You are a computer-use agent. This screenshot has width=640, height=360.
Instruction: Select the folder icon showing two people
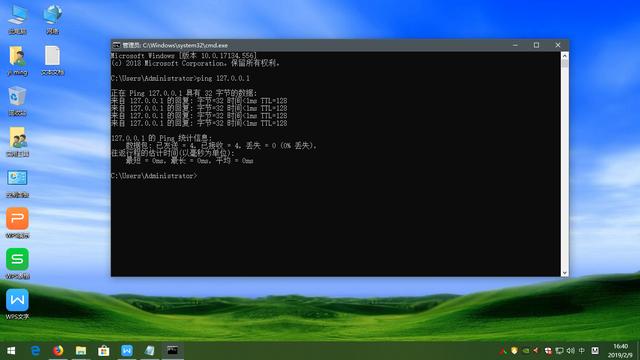pos(18,142)
